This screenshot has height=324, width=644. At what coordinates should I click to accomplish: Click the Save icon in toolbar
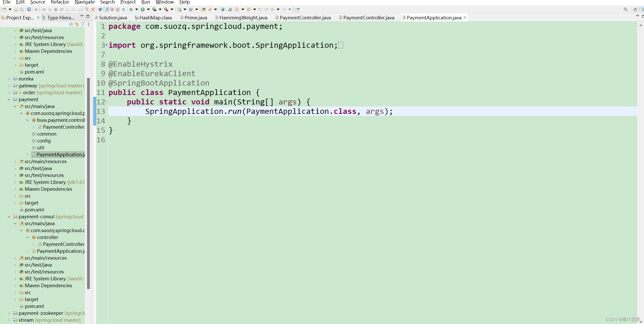16,9
